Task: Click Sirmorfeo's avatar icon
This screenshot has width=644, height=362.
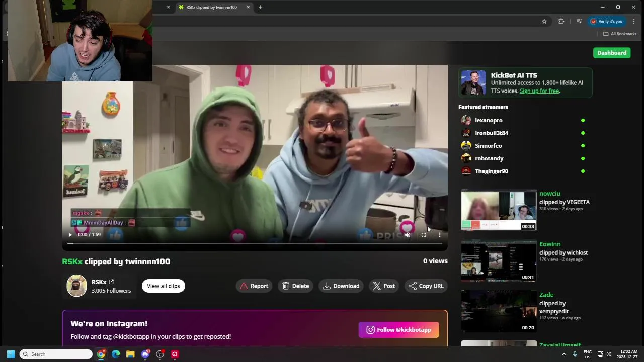Action: pos(466,146)
